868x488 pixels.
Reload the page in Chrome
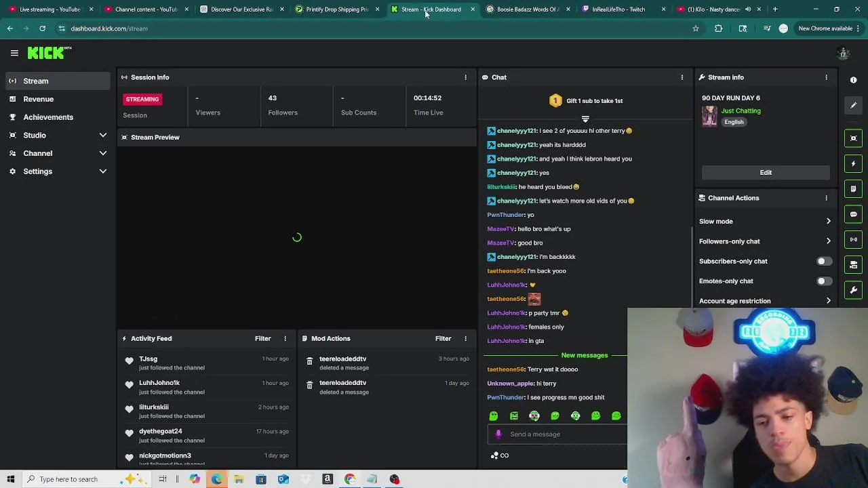click(x=42, y=28)
